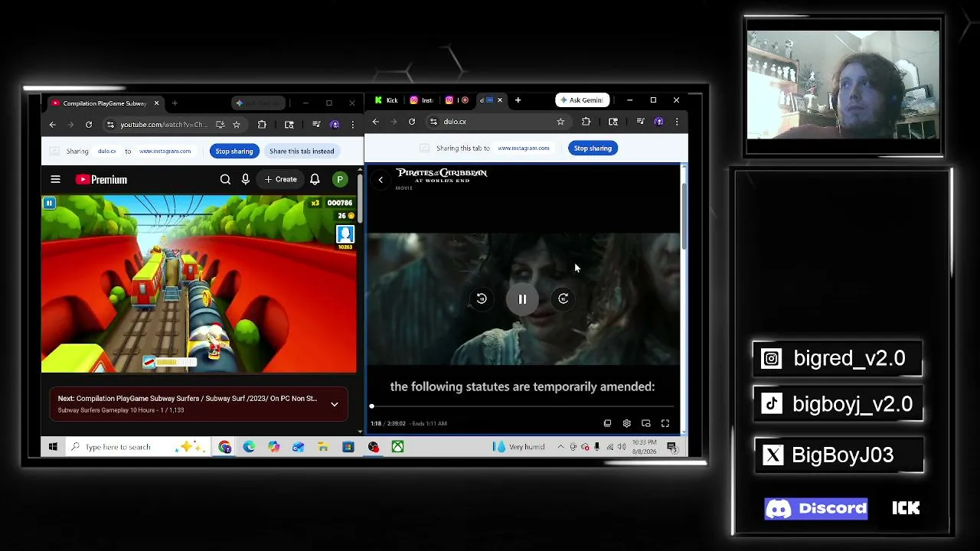Viewport: 980px width, 551px height.
Task: Open the Very humid weather widget
Action: (519, 447)
